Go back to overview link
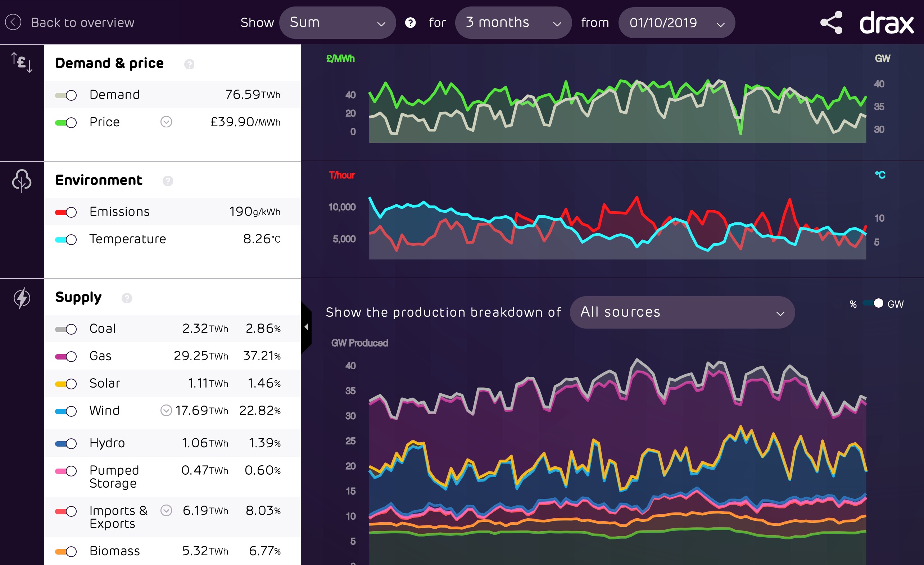This screenshot has height=565, width=924. coord(82,23)
